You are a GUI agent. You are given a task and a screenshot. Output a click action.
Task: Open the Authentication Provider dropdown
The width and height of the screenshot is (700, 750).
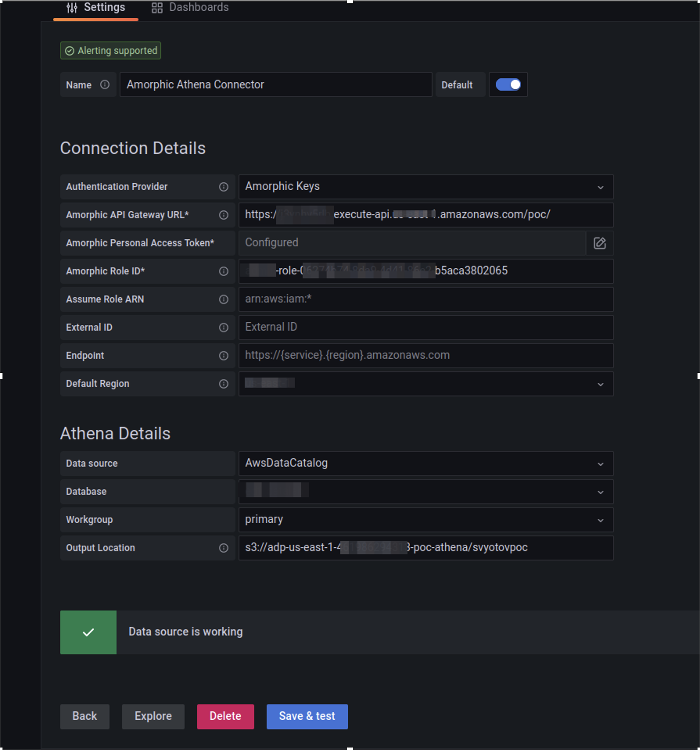coord(426,187)
